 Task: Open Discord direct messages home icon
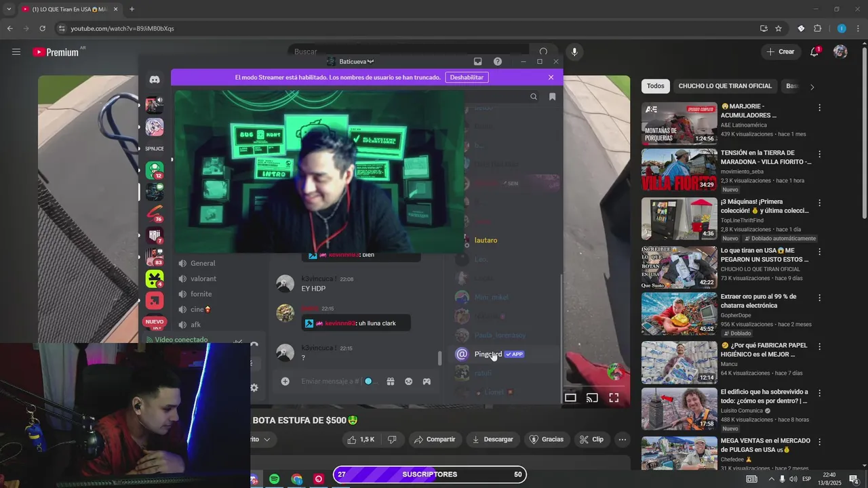[x=155, y=79]
